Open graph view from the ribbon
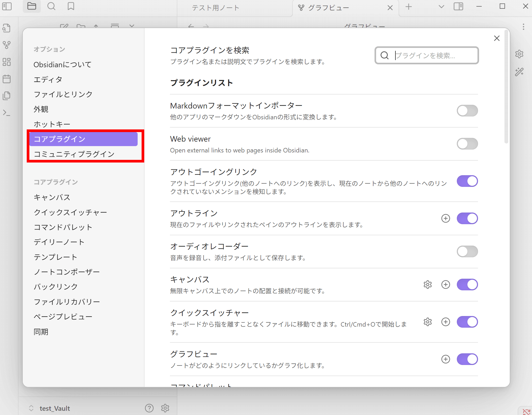 coord(7,45)
